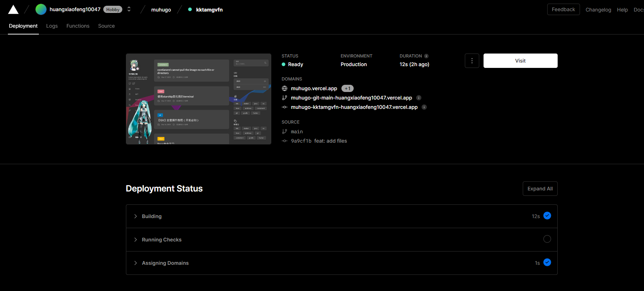Click the +1 additional domains badge

coord(348,88)
